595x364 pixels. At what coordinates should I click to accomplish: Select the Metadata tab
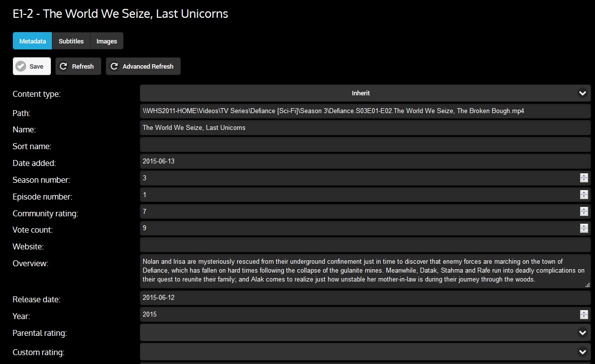33,41
